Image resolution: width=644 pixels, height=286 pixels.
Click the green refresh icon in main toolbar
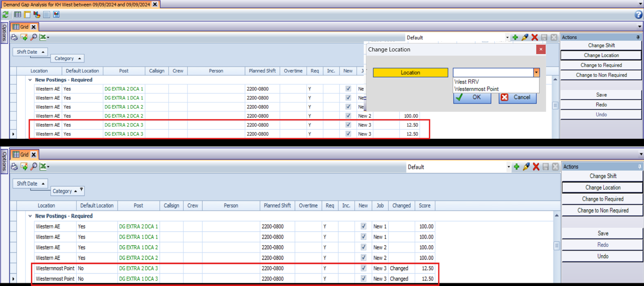[6, 14]
